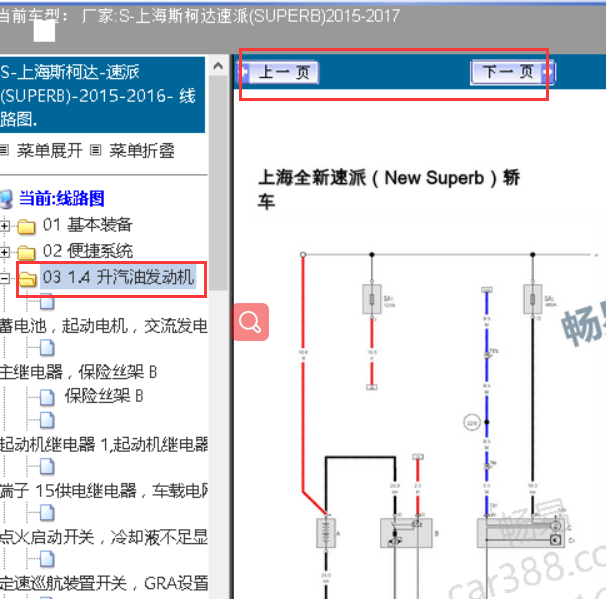606x599 pixels.
Task: Select 03 1.4 升汽油发动机 tree label
Action: (118, 277)
